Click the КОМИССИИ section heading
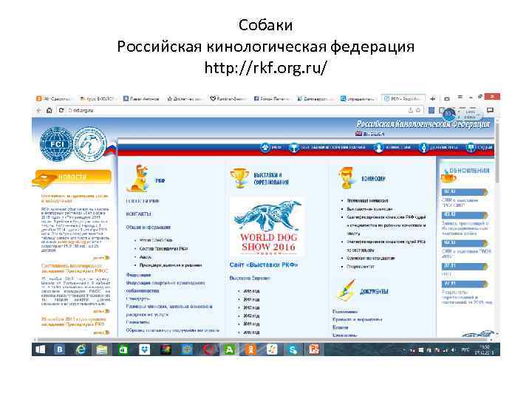Viewport: 532px width, 399px height. [x=373, y=179]
